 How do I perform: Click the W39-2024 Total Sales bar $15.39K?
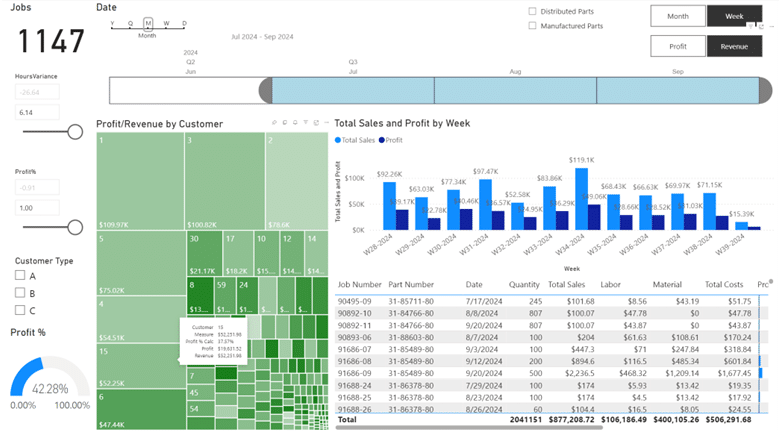(x=742, y=226)
